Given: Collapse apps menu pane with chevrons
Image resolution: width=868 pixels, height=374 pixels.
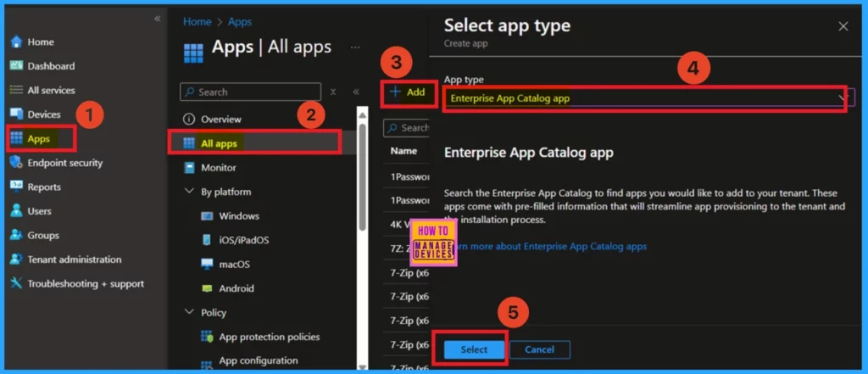Looking at the screenshot, I should pyautogui.click(x=356, y=92).
